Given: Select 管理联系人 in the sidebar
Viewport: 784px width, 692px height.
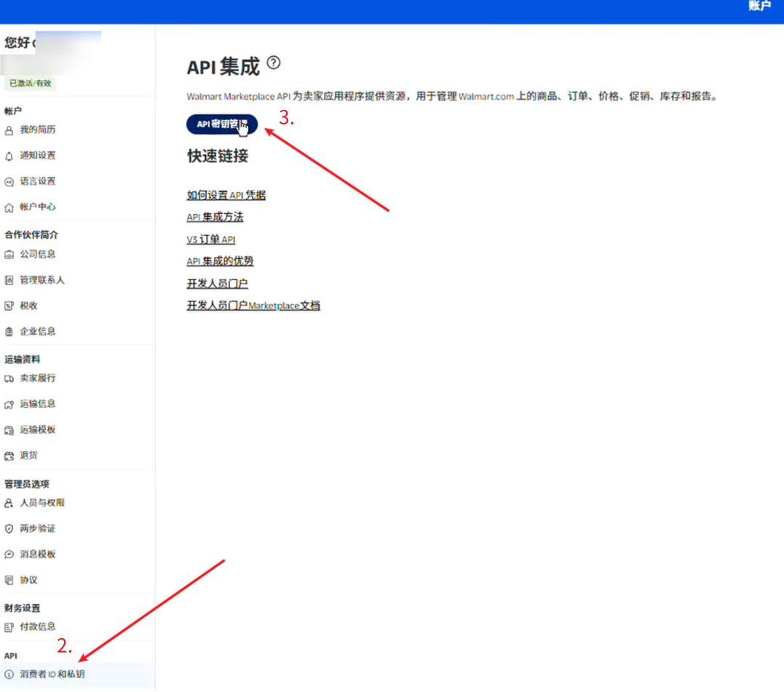Looking at the screenshot, I should [42, 280].
